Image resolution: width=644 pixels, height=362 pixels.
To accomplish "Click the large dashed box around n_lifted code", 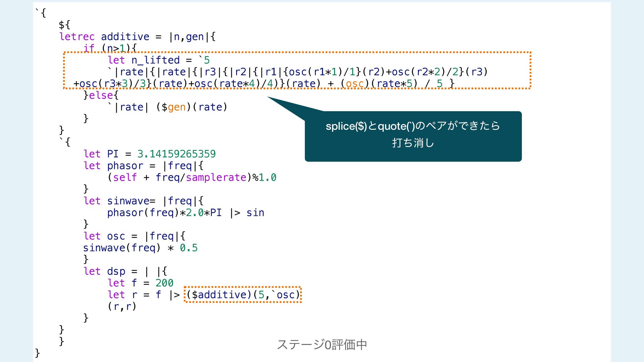I will [297, 71].
